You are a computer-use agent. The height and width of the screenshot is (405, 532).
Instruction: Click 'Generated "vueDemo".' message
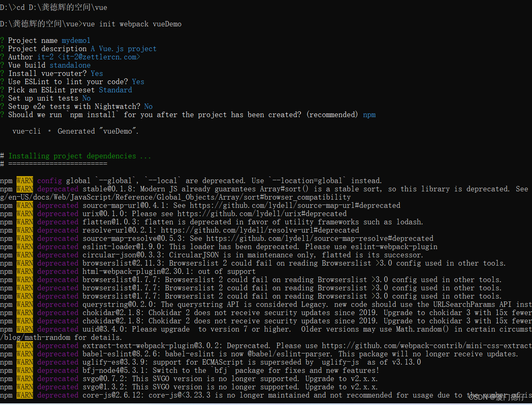point(98,131)
